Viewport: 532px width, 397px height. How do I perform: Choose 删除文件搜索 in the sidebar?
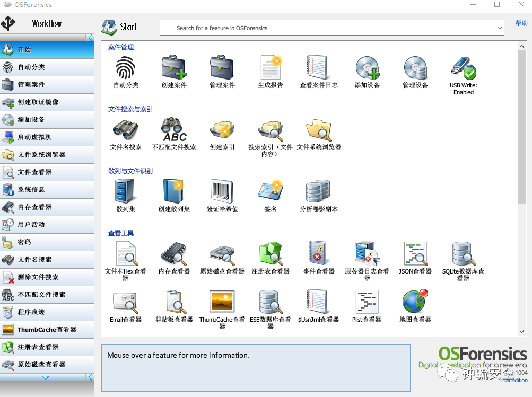coord(47,277)
